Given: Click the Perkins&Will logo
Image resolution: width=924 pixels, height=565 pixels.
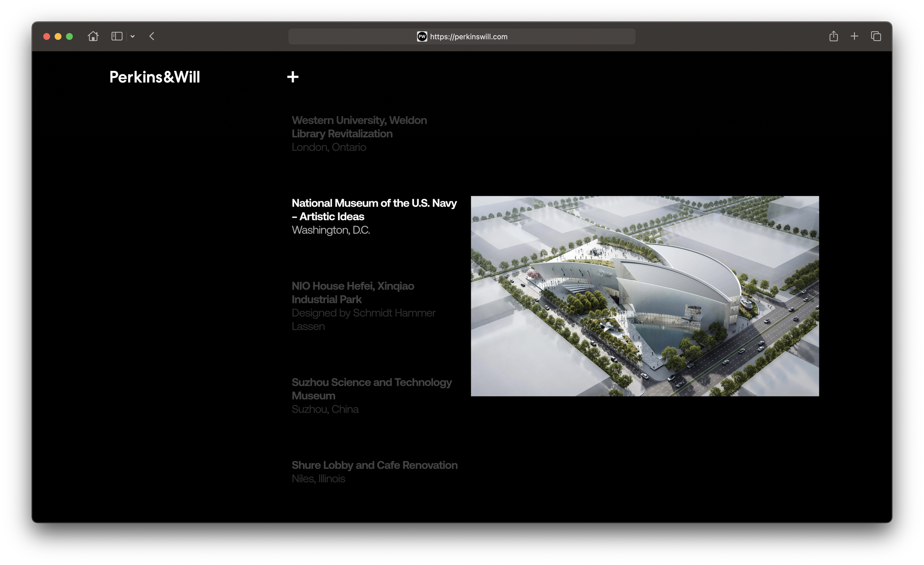Looking at the screenshot, I should tap(154, 77).
